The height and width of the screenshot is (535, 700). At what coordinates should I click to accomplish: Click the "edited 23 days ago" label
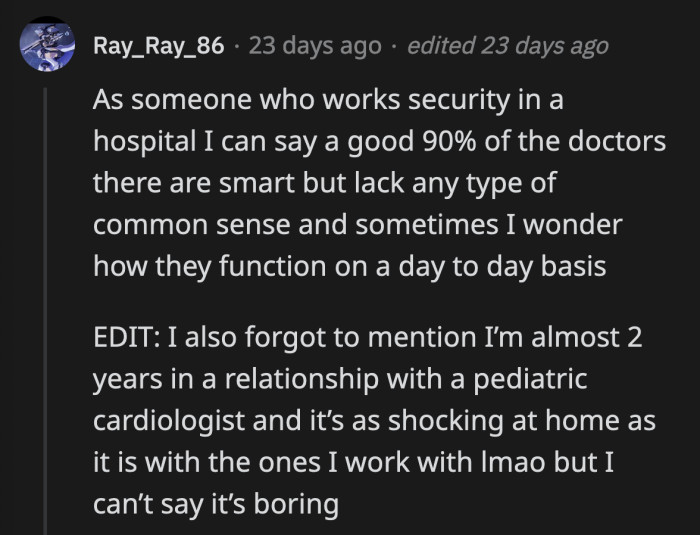pyautogui.click(x=508, y=46)
